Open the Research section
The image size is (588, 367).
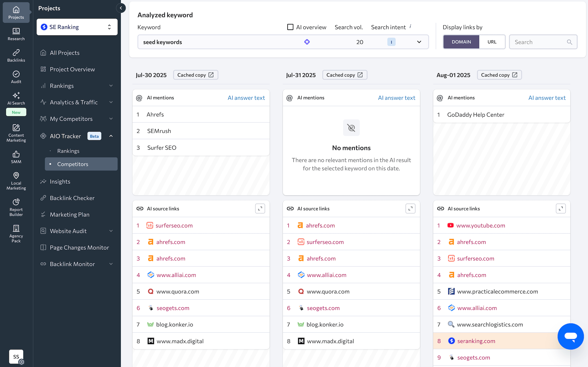coord(16,34)
